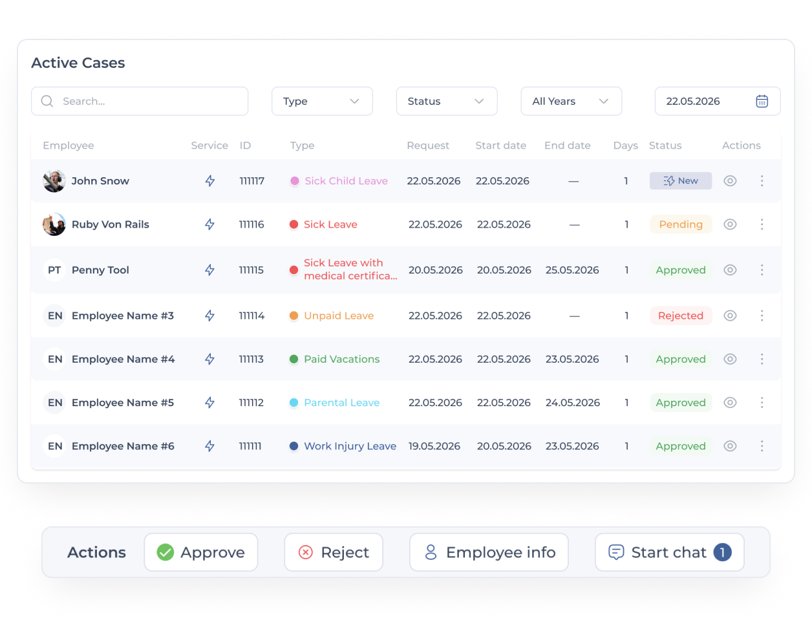Open Employee info from the Actions bar
The image size is (812, 644).
click(489, 552)
